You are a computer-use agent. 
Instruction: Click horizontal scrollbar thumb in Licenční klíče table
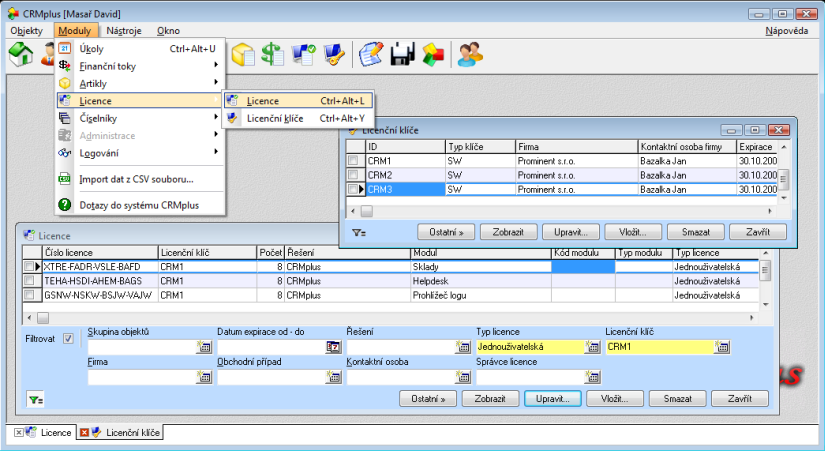tap(367, 211)
